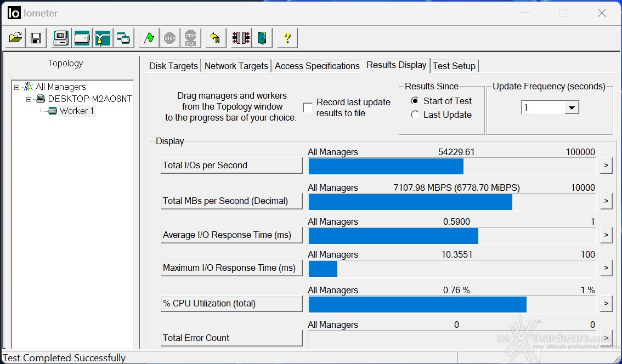Click the Stop All tests icon
622x364 pixels.
pos(190,38)
